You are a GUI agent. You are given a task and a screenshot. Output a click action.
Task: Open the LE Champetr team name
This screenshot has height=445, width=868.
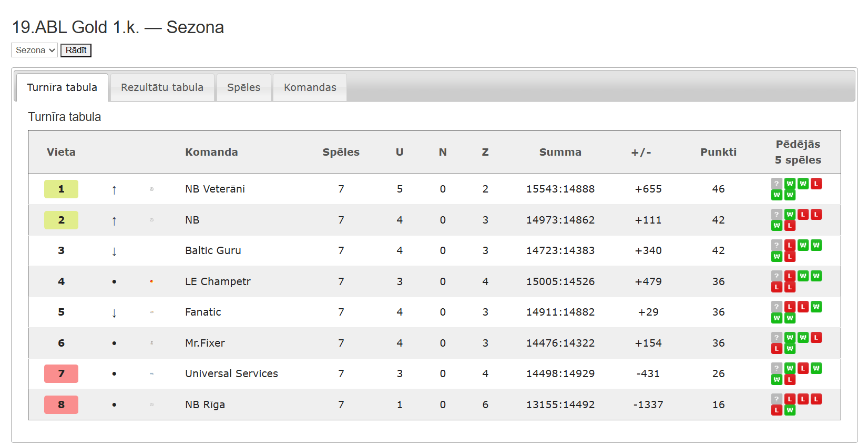(218, 281)
